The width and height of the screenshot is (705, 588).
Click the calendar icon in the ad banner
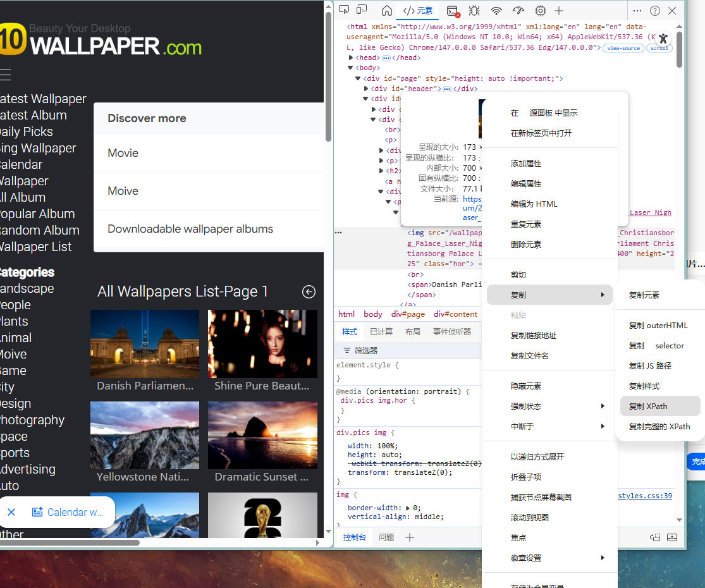(x=37, y=512)
